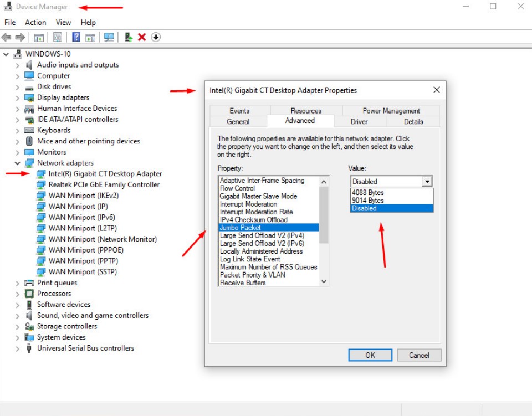Select Disabled in the value list

(x=392, y=208)
